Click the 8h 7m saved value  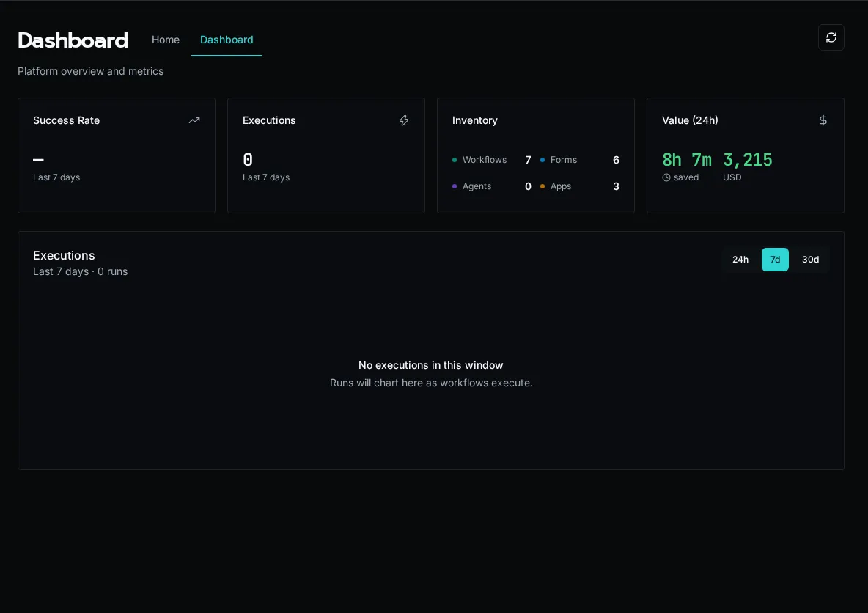click(x=687, y=160)
